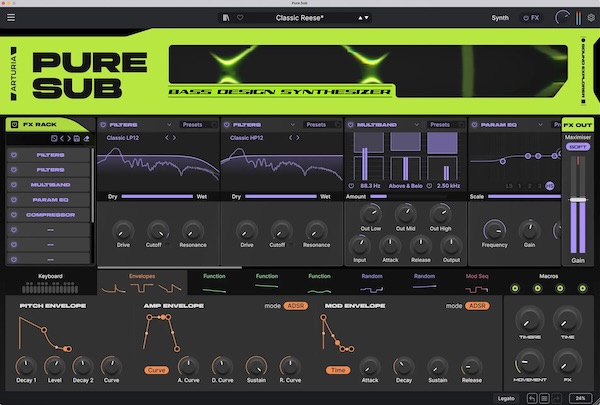
Task: Favorite the Classic Reese preset heart
Action: [x=240, y=18]
